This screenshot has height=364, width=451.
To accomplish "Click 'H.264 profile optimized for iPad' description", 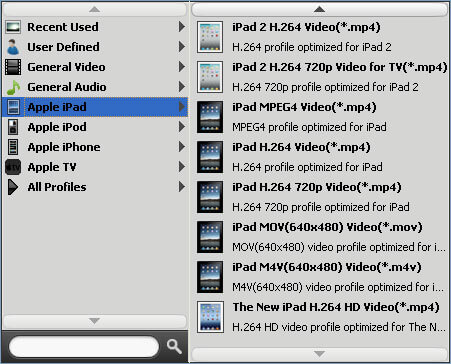I will 307,167.
